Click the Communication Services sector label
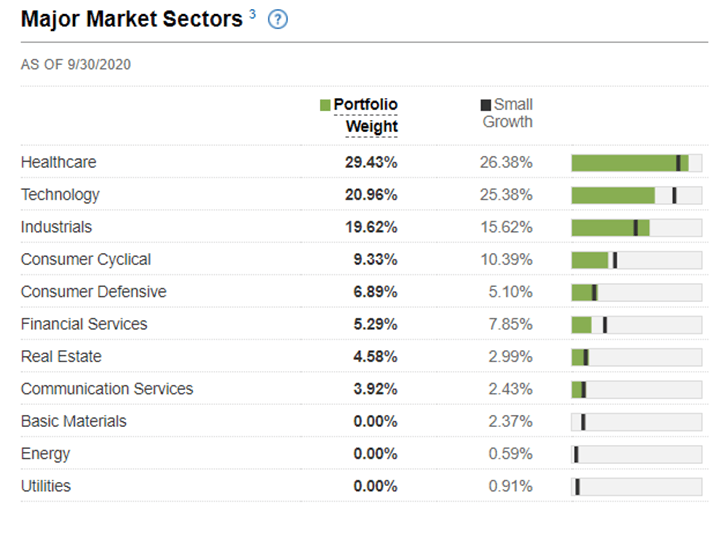 point(107,389)
